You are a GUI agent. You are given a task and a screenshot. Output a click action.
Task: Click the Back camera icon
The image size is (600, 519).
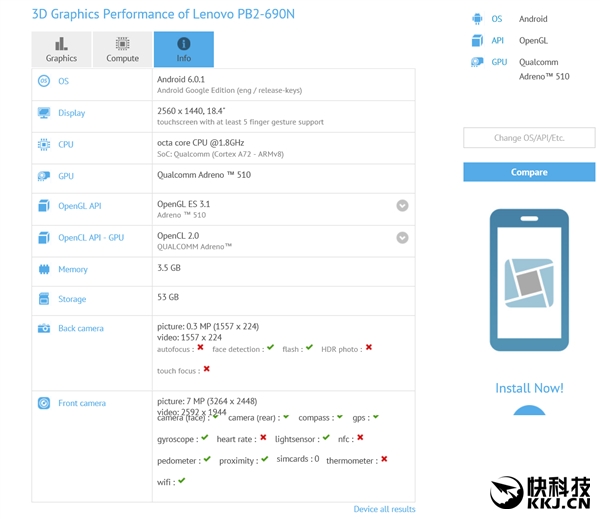44,329
